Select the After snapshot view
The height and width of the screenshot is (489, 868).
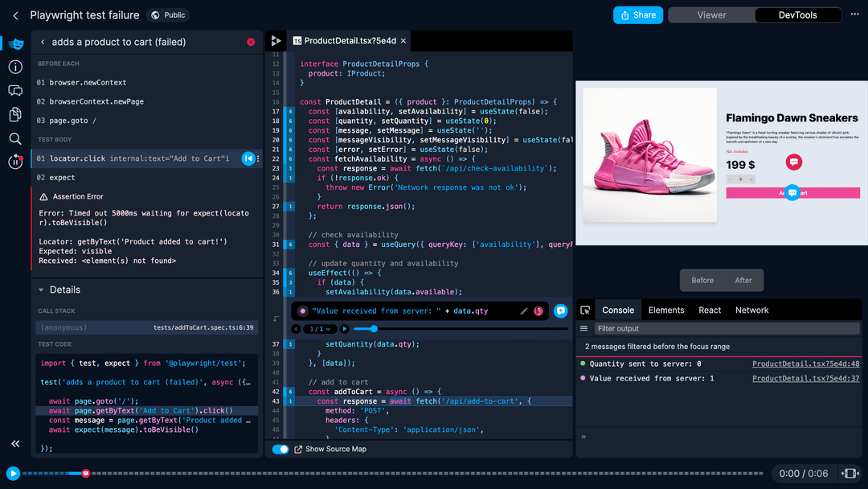coord(743,280)
